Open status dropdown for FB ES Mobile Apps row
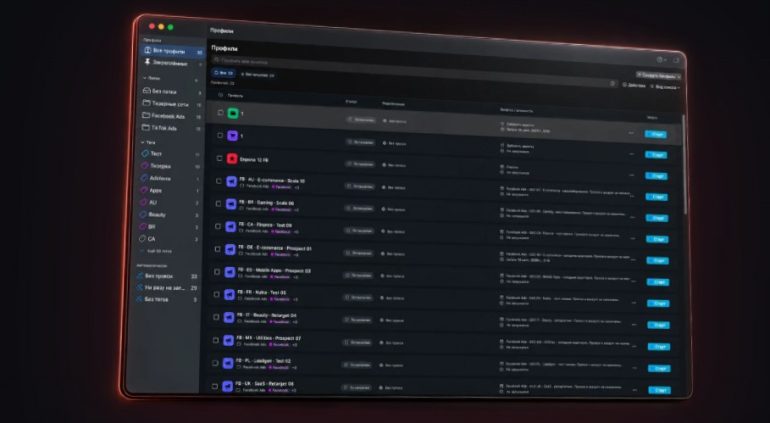Screen dimensions: 770x423 (358, 275)
